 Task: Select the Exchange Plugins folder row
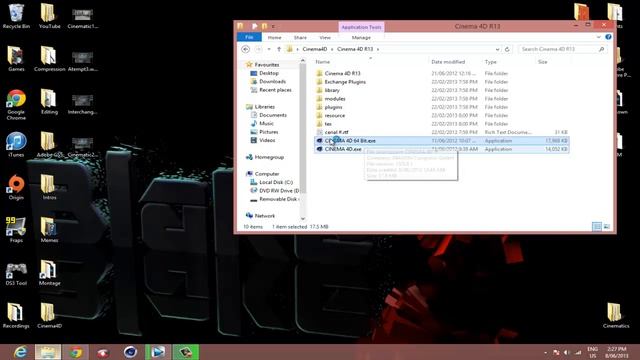442,82
